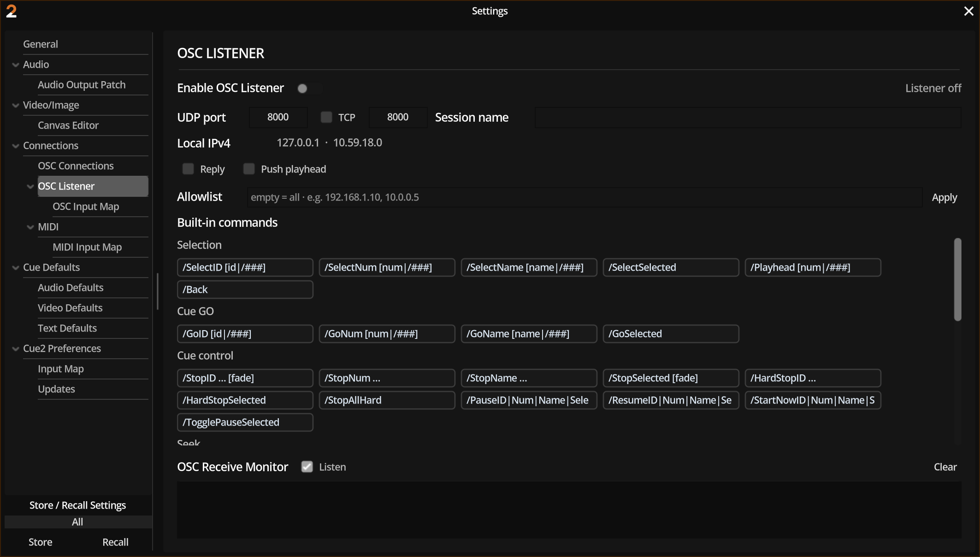Click the Cue2 logo icon
The height and width of the screenshot is (557, 980).
click(12, 11)
